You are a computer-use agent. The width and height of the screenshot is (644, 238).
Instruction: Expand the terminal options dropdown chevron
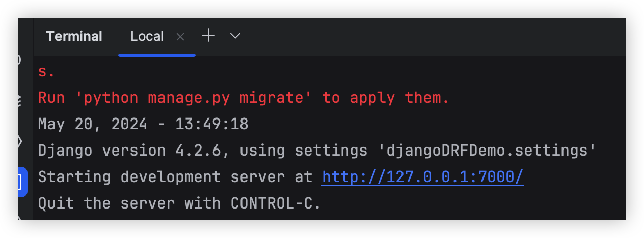click(235, 36)
